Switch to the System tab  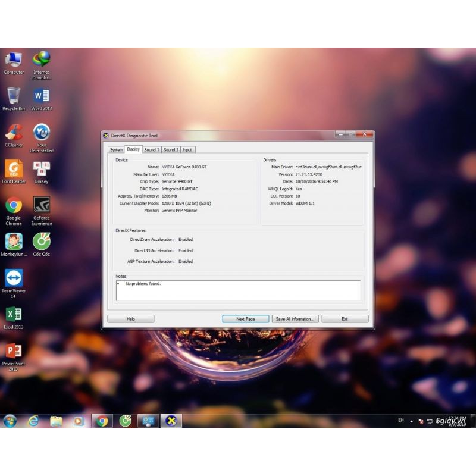tap(116, 150)
